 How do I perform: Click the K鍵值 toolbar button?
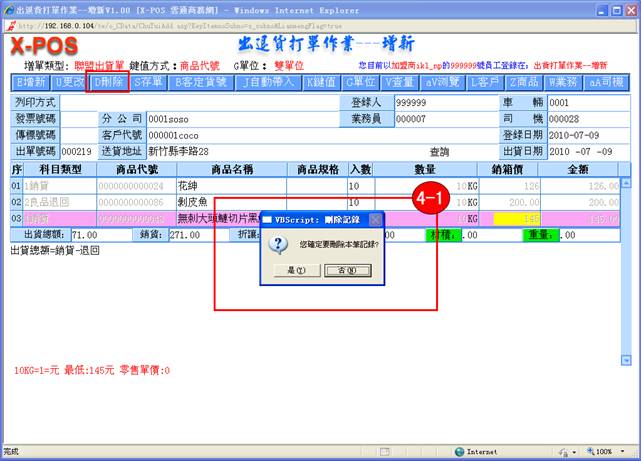[x=320, y=81]
